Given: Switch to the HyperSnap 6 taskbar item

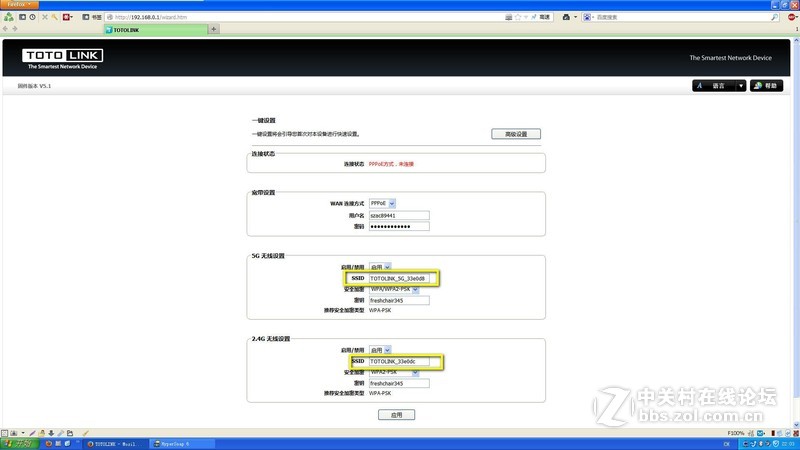Looking at the screenshot, I should 182,444.
